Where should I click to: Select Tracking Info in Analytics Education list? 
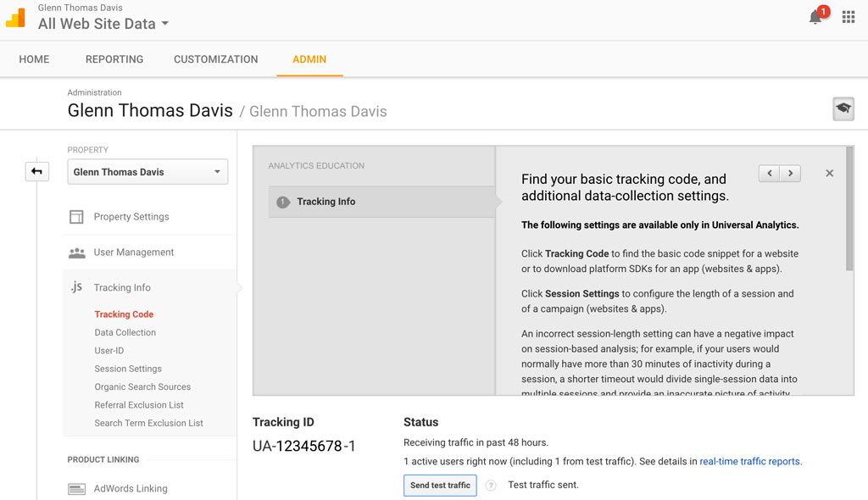pos(382,202)
